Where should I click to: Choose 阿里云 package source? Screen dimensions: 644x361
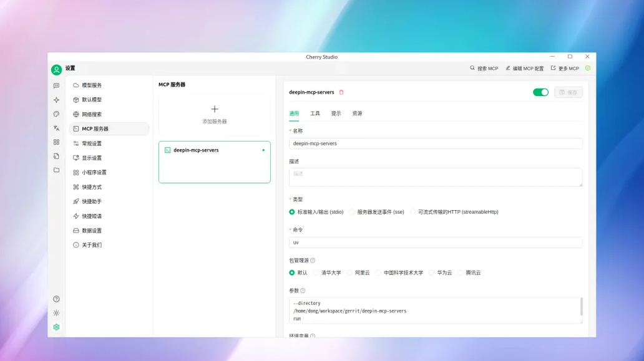[x=359, y=273]
